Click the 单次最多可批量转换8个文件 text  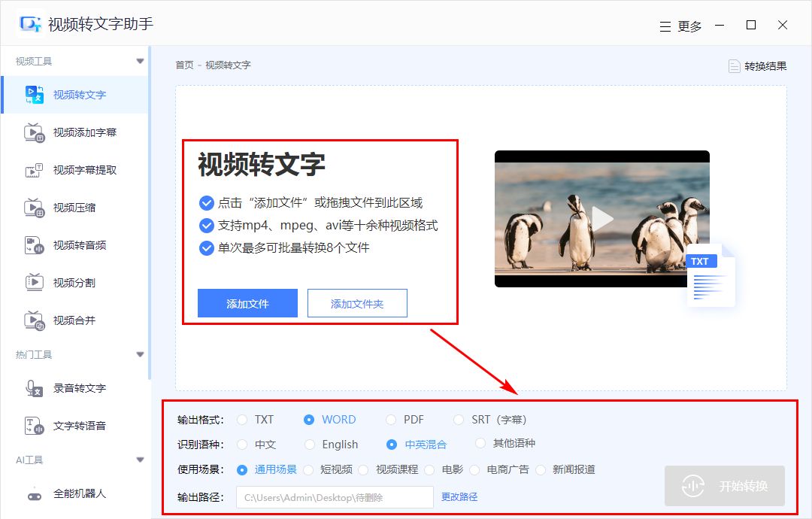point(294,248)
